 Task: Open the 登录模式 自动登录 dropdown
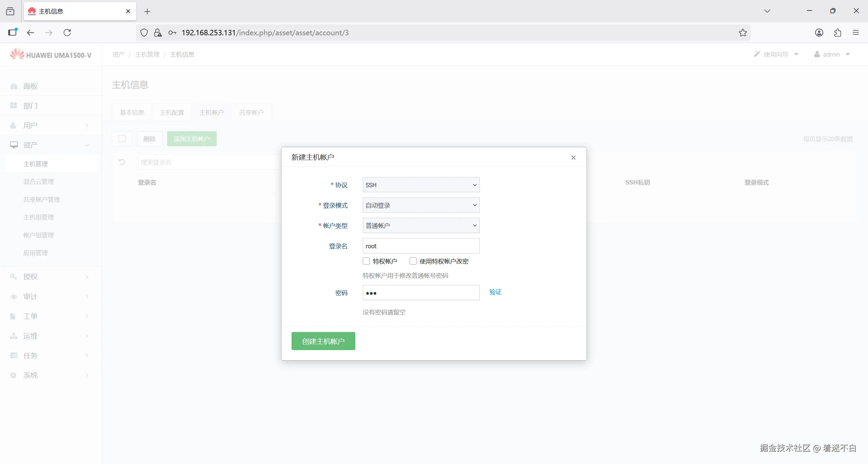coord(421,205)
